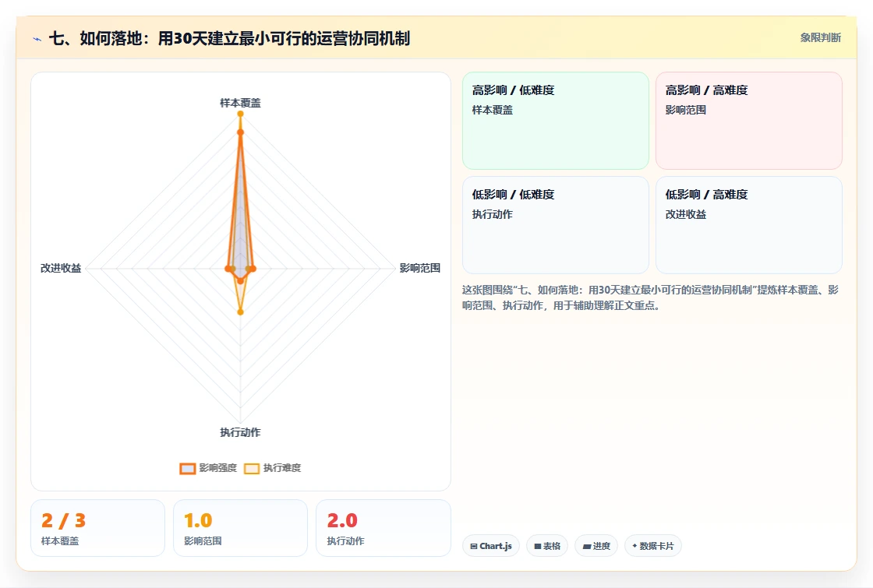Select the 低影响 / 高难度 quadrant card
873x588 pixels.
pos(749,225)
